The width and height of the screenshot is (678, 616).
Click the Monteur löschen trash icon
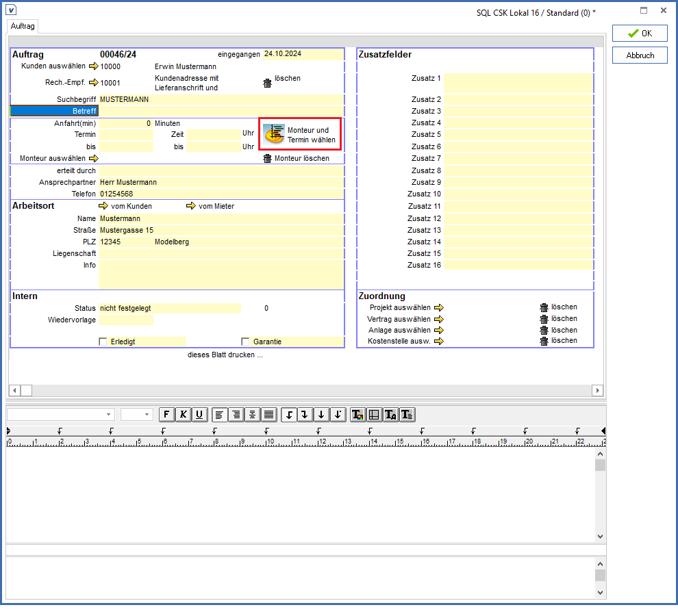tap(267, 159)
